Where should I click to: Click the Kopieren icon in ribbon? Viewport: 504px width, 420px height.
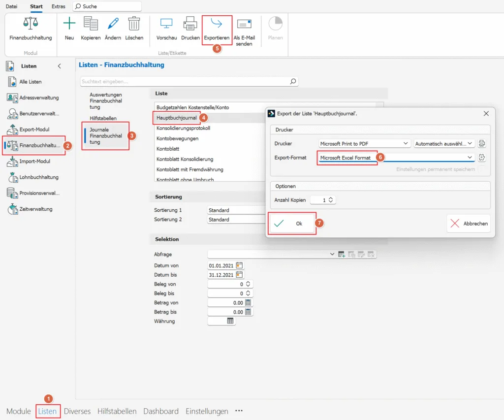tap(91, 24)
